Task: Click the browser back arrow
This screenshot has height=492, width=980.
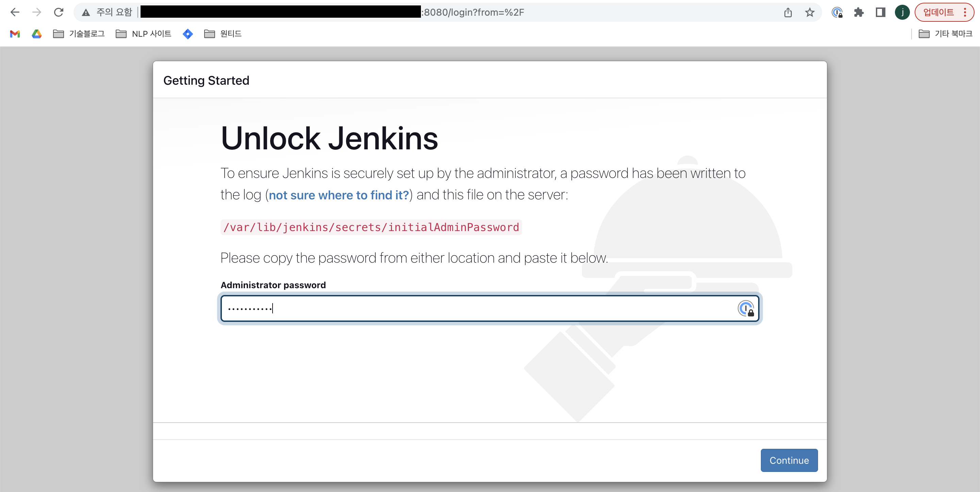Action: 15,12
